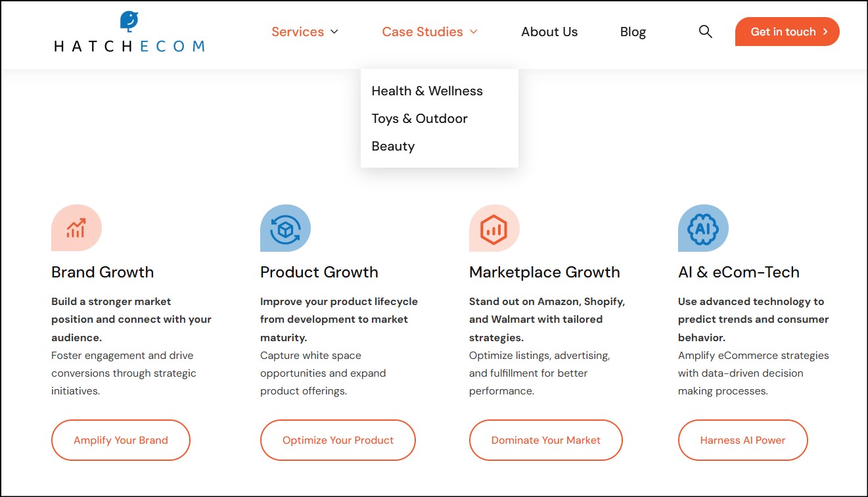
Task: Go to the About Us page
Action: point(549,32)
